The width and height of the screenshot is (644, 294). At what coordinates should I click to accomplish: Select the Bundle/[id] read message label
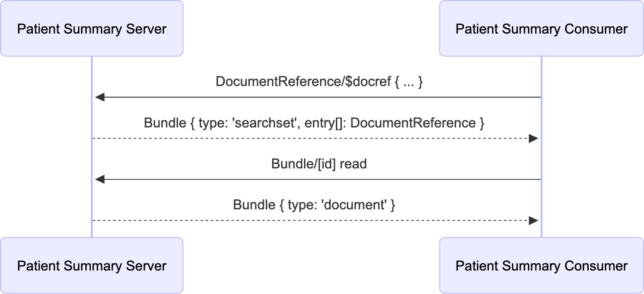(x=319, y=164)
